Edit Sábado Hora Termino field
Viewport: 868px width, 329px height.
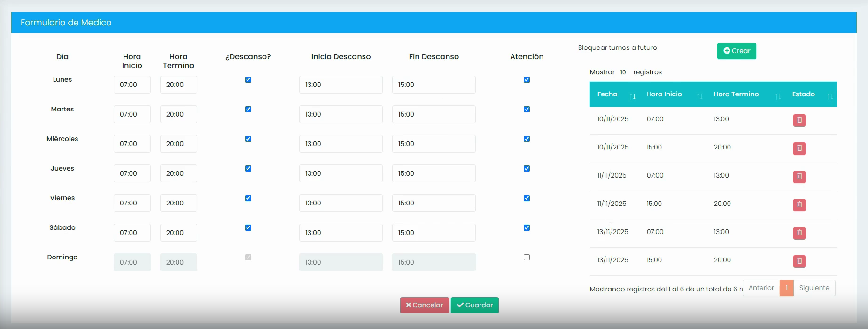(178, 233)
